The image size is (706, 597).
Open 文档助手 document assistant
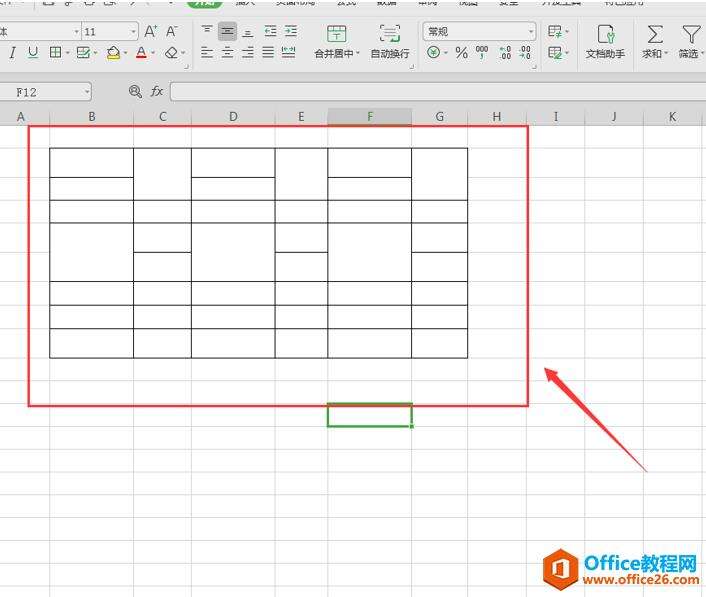[605, 41]
